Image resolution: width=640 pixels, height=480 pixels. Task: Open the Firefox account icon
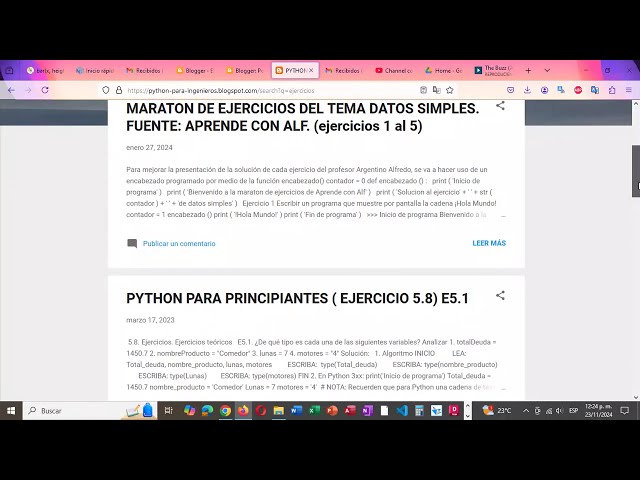(x=544, y=90)
